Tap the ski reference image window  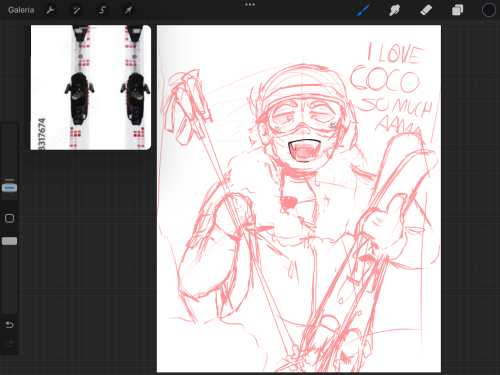click(x=91, y=87)
